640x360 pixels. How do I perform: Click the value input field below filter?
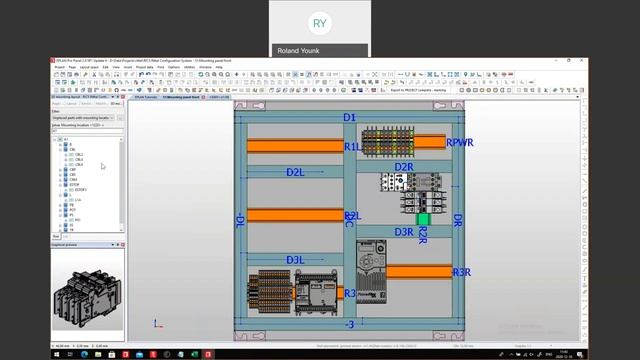point(87,131)
